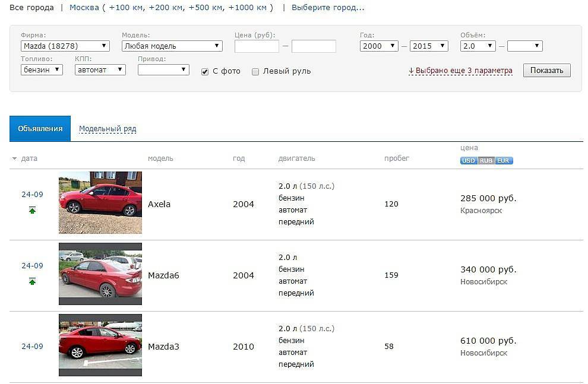The width and height of the screenshot is (588, 384).
Task: Switch prices to RUB
Action: pyautogui.click(x=486, y=160)
